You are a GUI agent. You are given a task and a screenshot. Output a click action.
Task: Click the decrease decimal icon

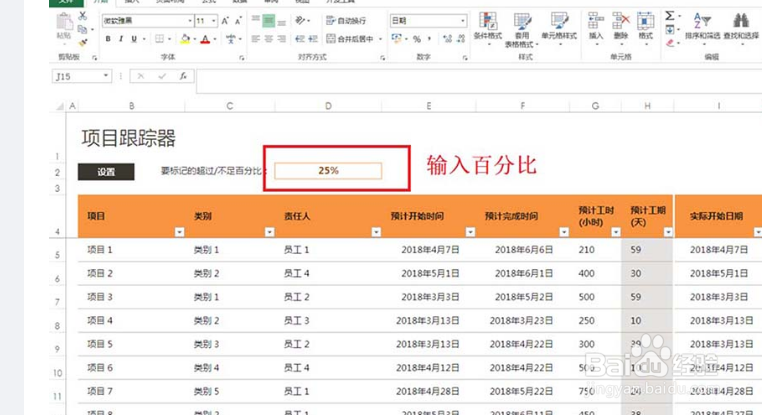461,39
